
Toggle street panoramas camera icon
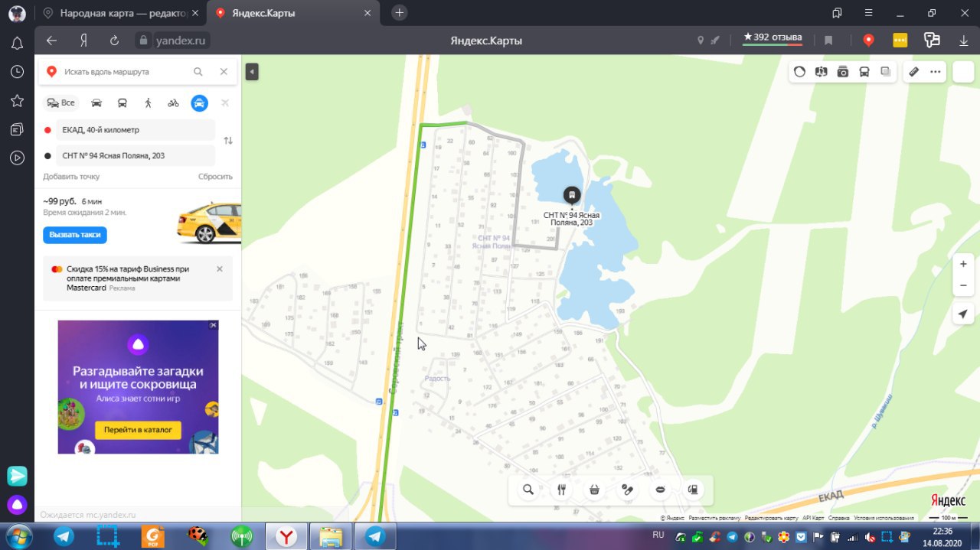coord(843,72)
